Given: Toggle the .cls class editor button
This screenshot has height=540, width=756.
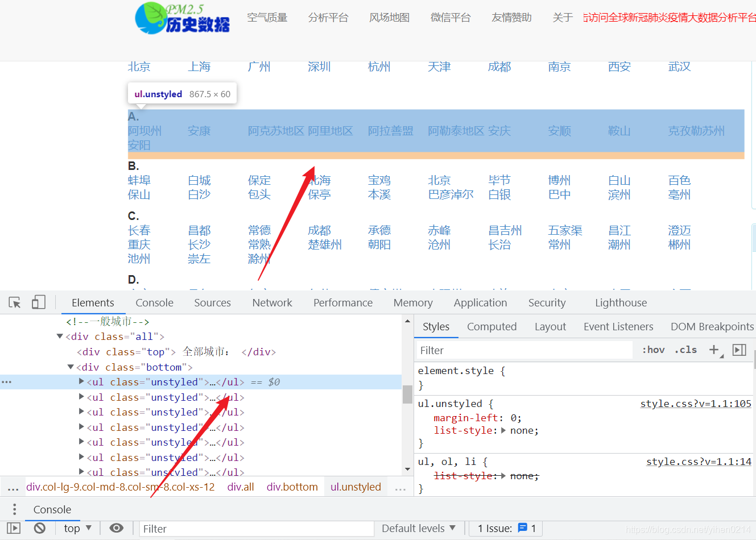Looking at the screenshot, I should (685, 350).
